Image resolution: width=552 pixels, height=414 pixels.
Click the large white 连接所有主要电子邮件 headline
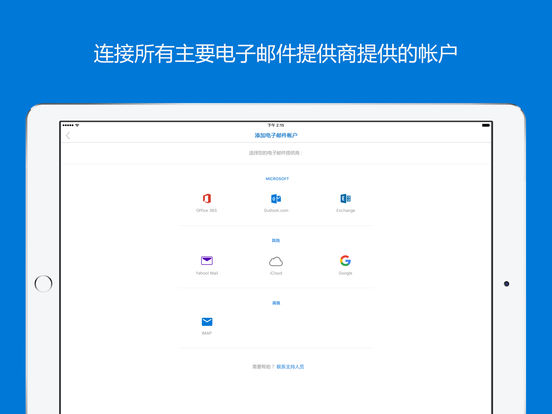pyautogui.click(x=276, y=54)
